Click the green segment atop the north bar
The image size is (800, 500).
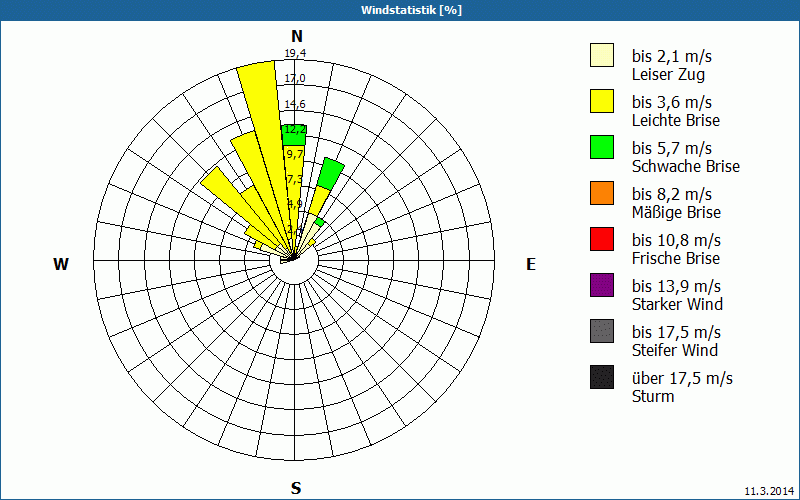294,135
